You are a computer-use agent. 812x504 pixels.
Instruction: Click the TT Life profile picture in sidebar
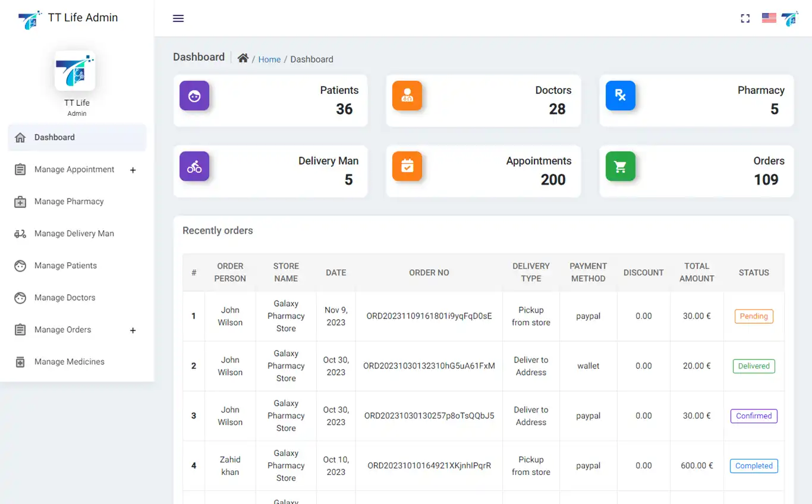(75, 71)
